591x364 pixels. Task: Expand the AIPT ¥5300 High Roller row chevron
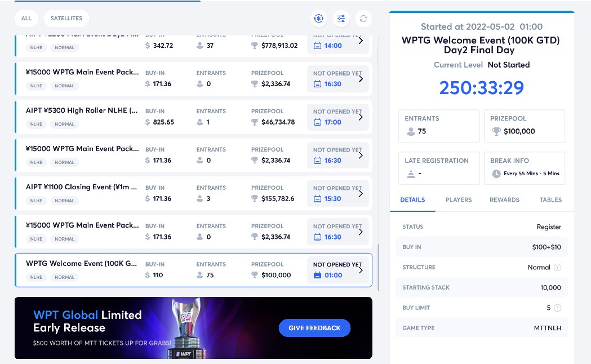pos(361,117)
